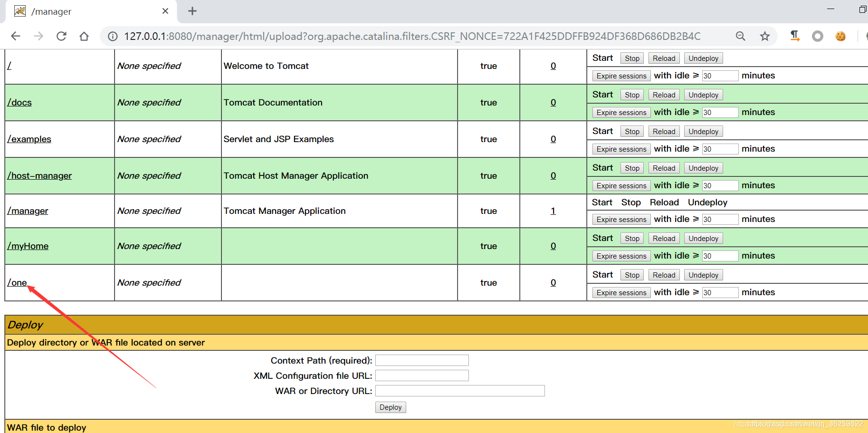
Task: Undeploy the /myHome application
Action: tap(703, 239)
